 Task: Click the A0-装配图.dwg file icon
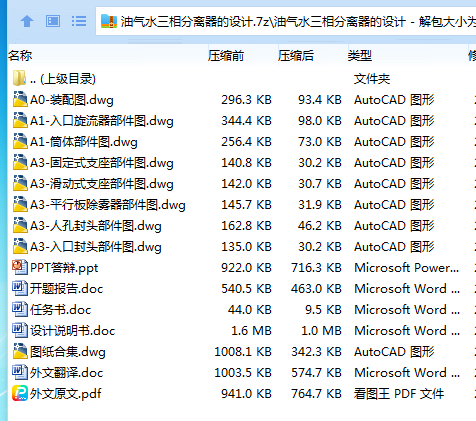20,99
